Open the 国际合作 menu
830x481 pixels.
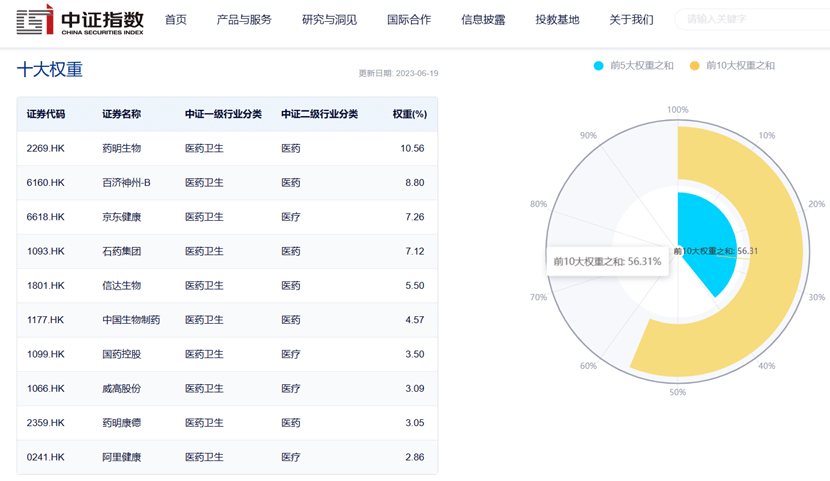(409, 20)
